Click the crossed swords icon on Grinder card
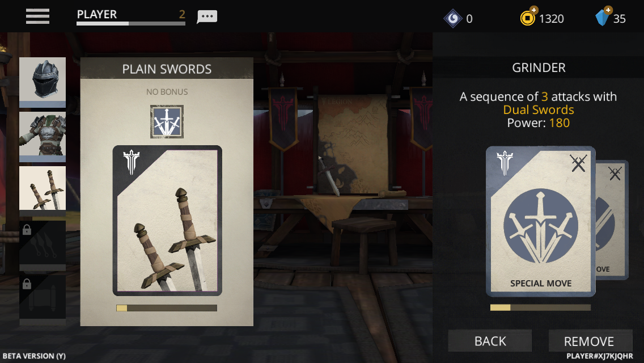Viewport: 644px width, 363px height. tap(578, 163)
